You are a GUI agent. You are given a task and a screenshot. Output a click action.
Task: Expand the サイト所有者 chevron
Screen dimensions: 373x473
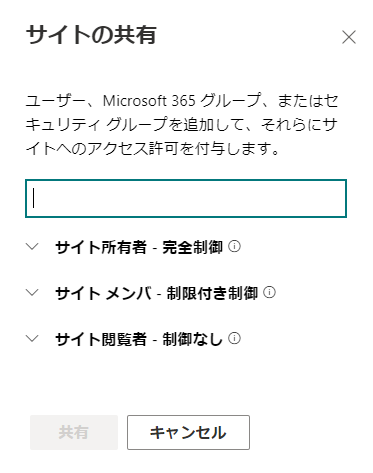coord(32,247)
